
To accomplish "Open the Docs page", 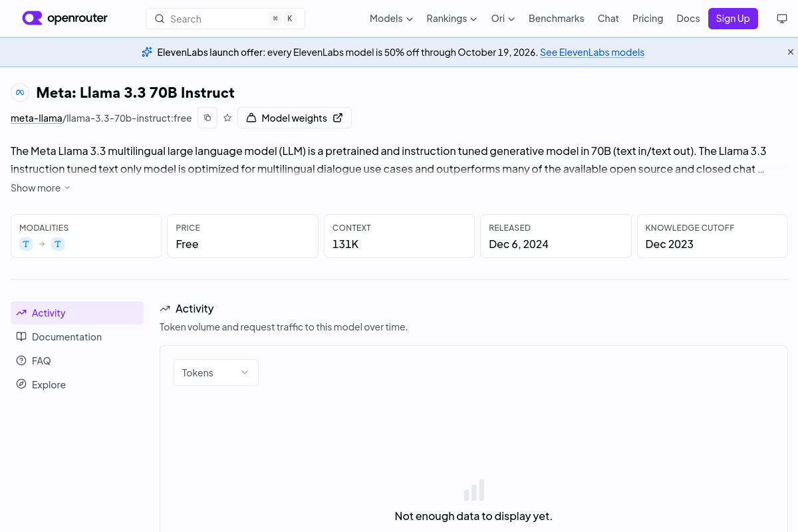I will (x=688, y=19).
